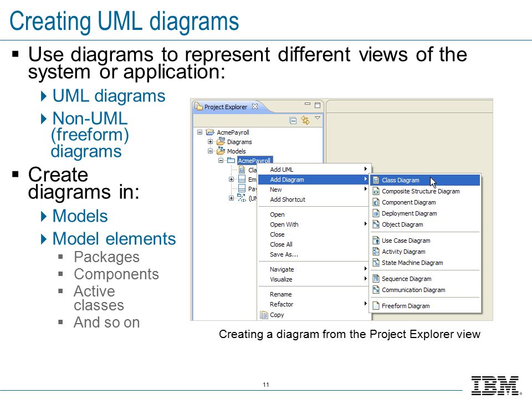Select Close All menu entry
The image size is (532, 399).
314,244
